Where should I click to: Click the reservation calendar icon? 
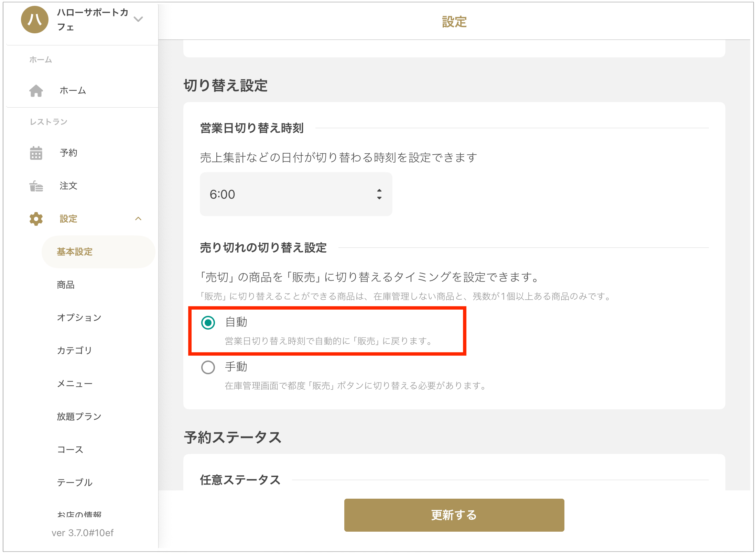36,153
